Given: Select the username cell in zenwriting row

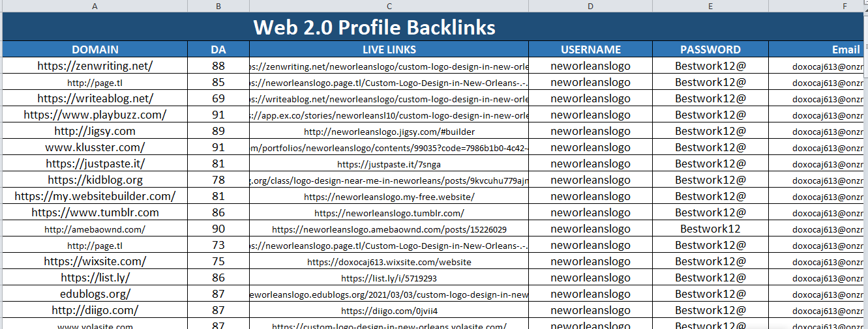Looking at the screenshot, I should [x=591, y=66].
